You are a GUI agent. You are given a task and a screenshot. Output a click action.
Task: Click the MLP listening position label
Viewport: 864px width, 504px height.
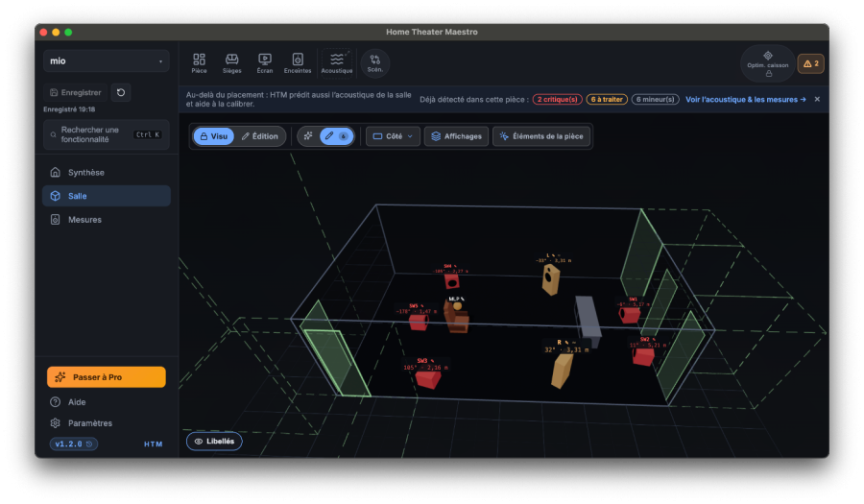[456, 300]
